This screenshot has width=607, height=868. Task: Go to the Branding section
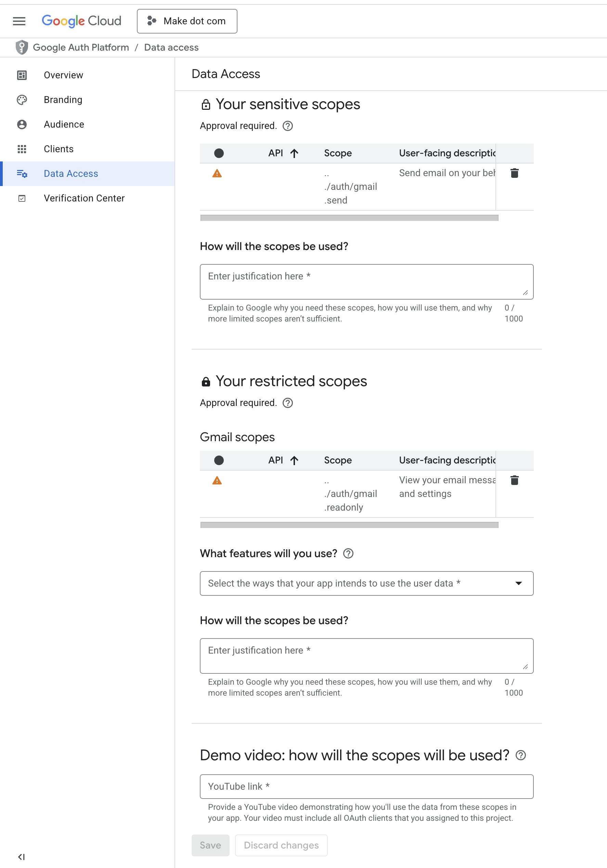63,100
